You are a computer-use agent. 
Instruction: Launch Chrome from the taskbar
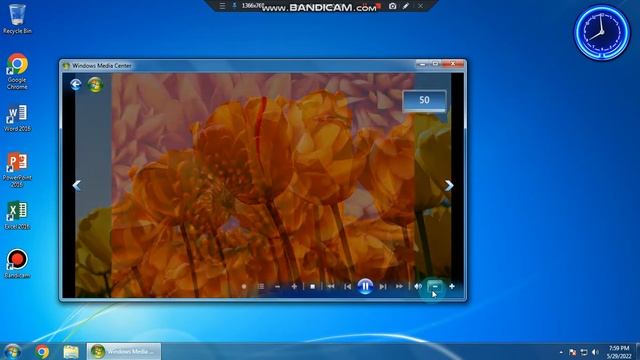tap(42, 351)
